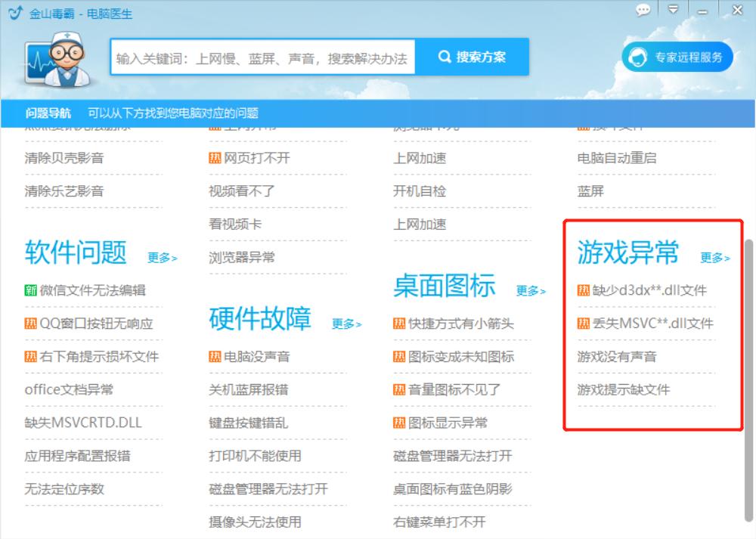This screenshot has width=756, height=539.
Task: Click the Kingsoft Duba logo icon
Action: point(15,13)
